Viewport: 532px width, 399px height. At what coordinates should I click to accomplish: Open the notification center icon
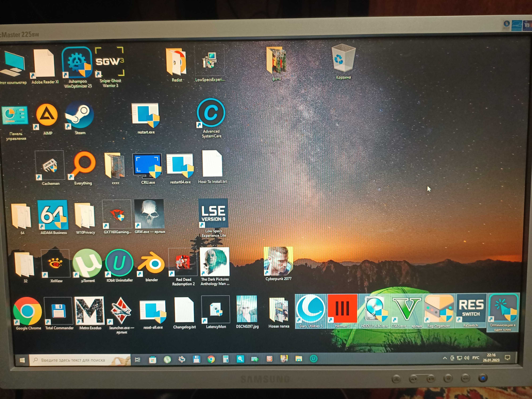tap(508, 357)
